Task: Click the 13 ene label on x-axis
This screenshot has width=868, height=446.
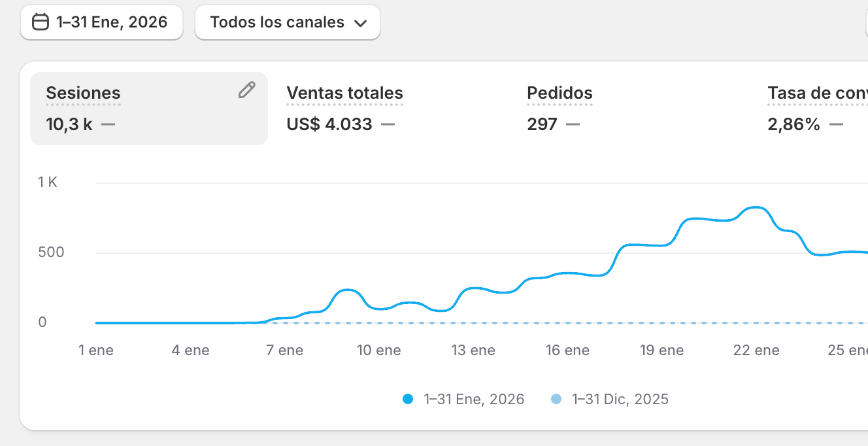Action: (x=473, y=351)
